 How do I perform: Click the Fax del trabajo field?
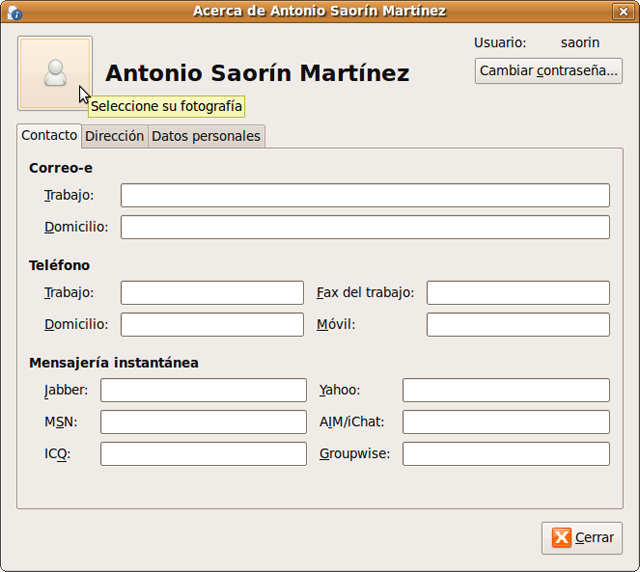click(x=518, y=292)
